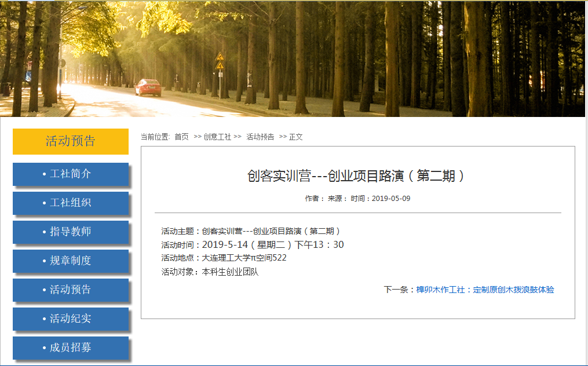Go to 首页 via the breadcrumb
Screen dimensions: 588x366
click(x=181, y=137)
